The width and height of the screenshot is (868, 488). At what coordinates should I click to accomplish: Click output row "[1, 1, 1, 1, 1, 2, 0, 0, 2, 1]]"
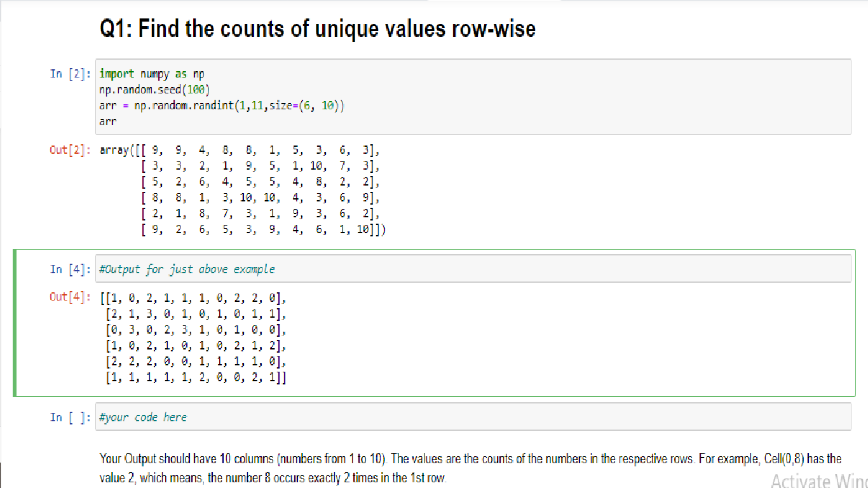(x=196, y=378)
